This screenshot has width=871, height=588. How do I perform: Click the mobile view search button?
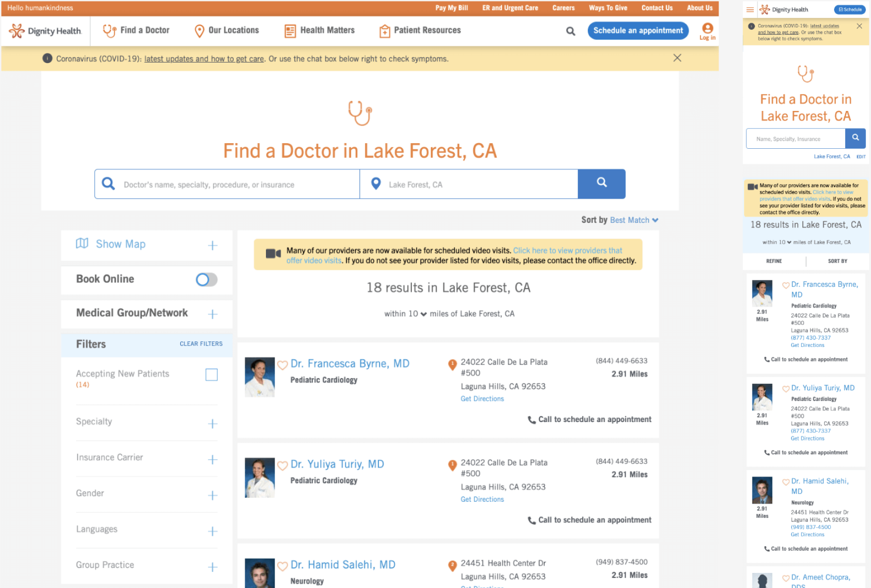click(855, 138)
